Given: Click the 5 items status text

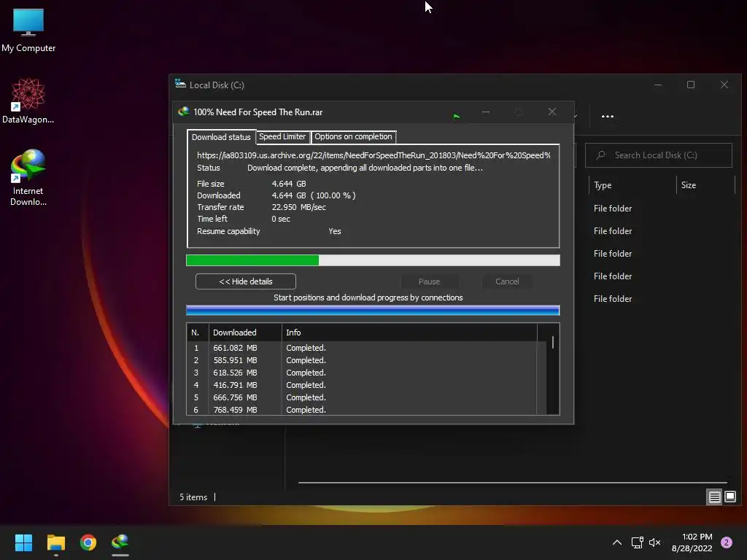Looking at the screenshot, I should click(x=193, y=497).
